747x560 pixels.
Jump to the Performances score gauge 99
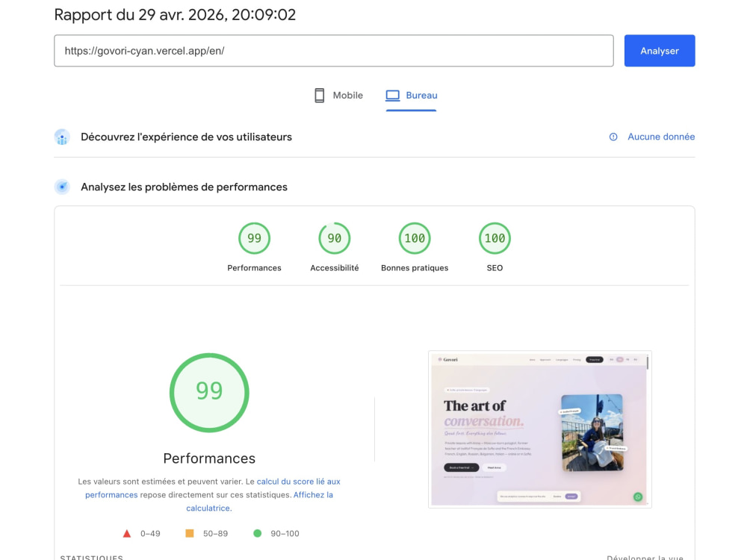tap(255, 238)
